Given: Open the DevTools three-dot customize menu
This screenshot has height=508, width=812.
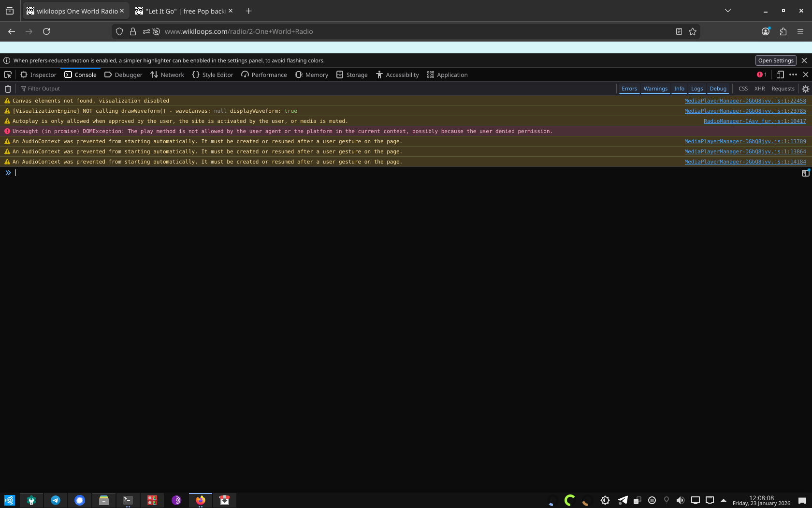Looking at the screenshot, I should (x=793, y=75).
